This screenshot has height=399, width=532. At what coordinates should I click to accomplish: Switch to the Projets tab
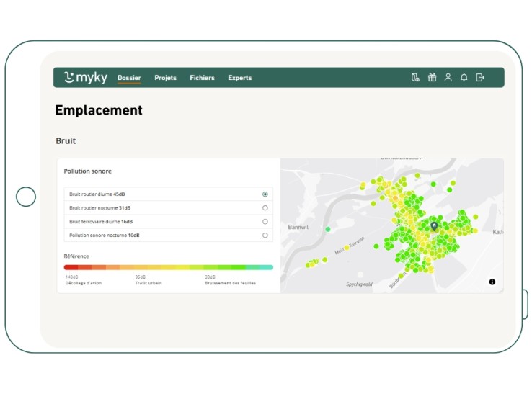click(x=165, y=78)
